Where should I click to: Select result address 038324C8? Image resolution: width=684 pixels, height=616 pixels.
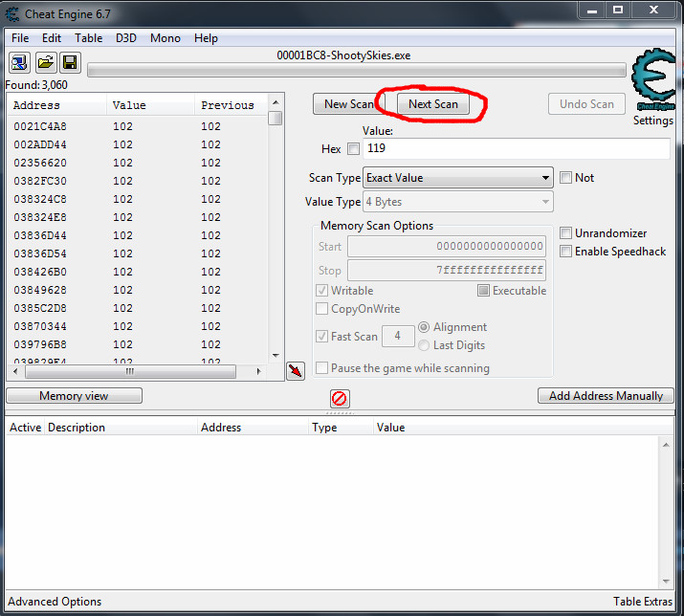pyautogui.click(x=40, y=199)
